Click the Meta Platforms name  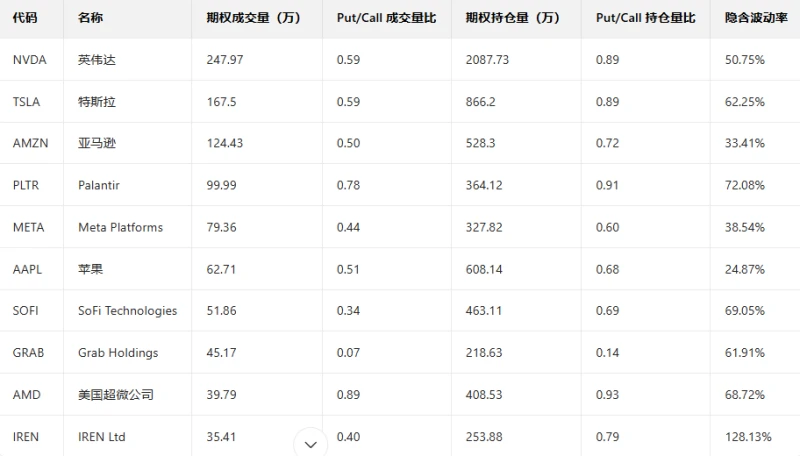(120, 227)
